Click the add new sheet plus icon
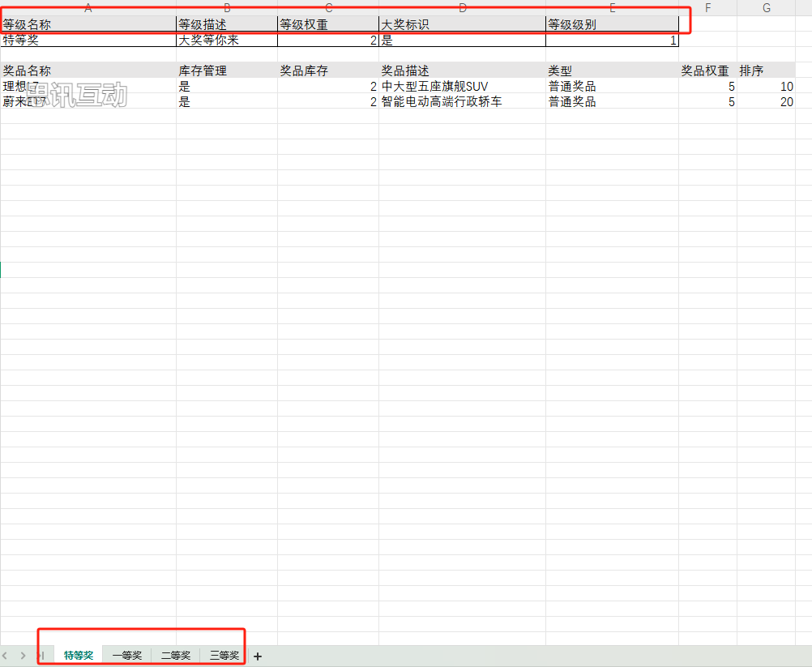Image resolution: width=812 pixels, height=667 pixels. [258, 656]
